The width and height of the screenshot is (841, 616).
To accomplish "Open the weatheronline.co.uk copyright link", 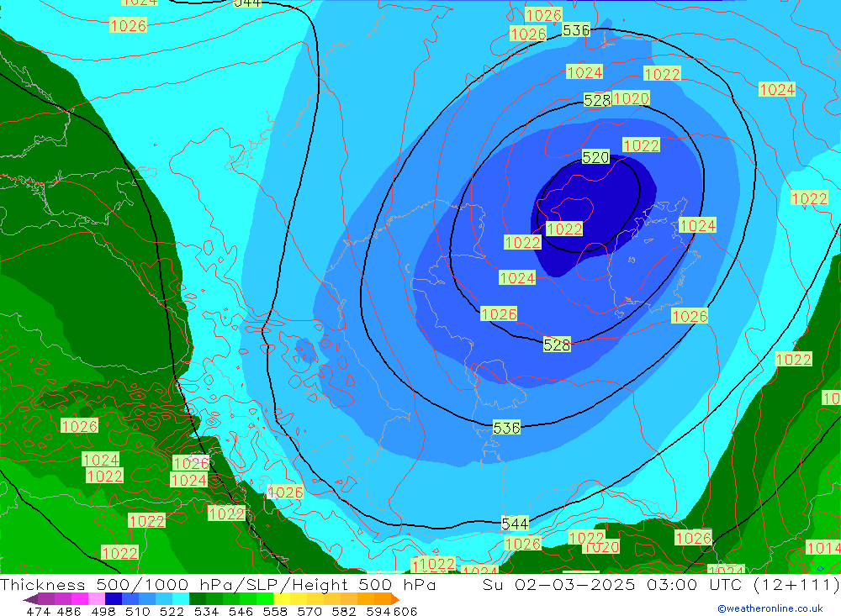I will (770, 608).
